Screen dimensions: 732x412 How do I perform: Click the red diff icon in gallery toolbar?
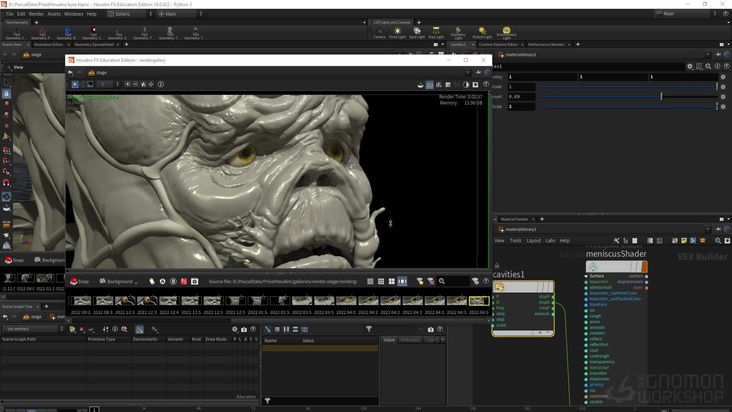184,281
